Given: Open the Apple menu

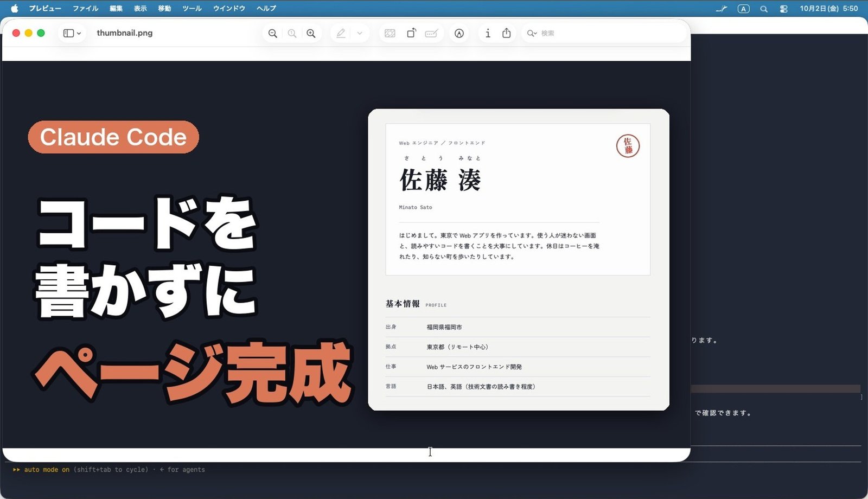Looking at the screenshot, I should click(x=15, y=8).
